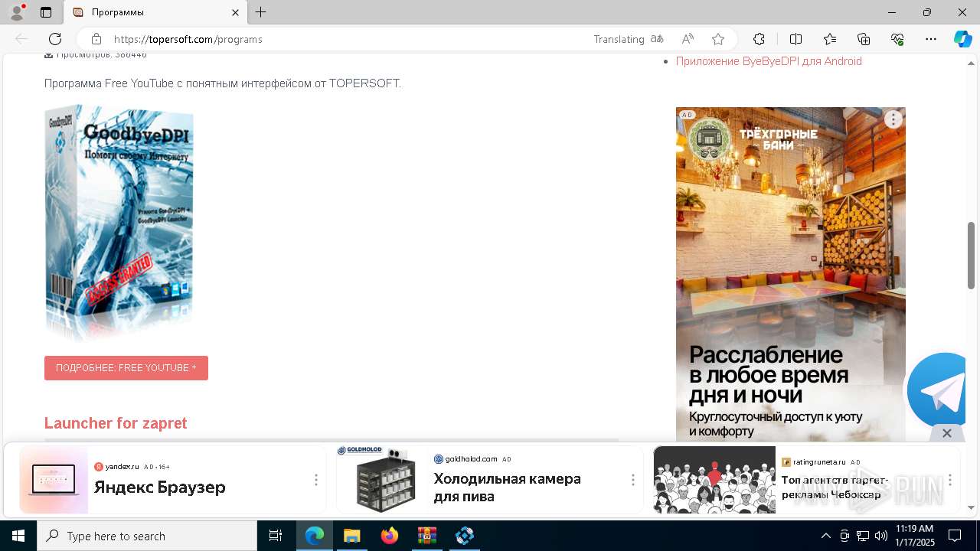Open ratingruneta ad options menu
The height and width of the screenshot is (551, 980).
pyautogui.click(x=950, y=480)
